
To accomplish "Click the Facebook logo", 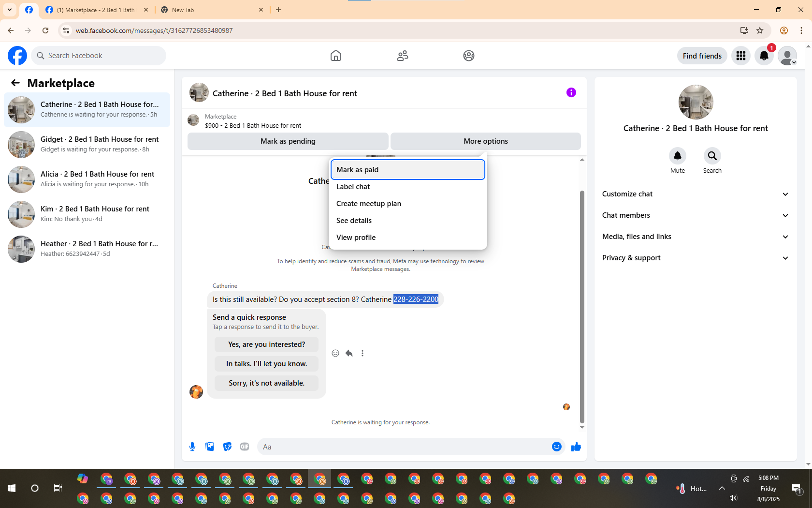I will tap(17, 56).
